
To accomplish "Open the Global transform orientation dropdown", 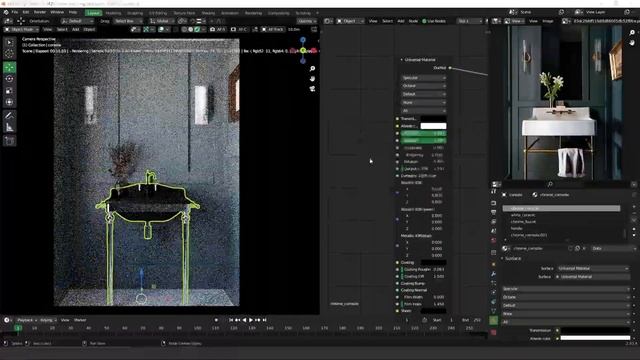I will click(161, 21).
